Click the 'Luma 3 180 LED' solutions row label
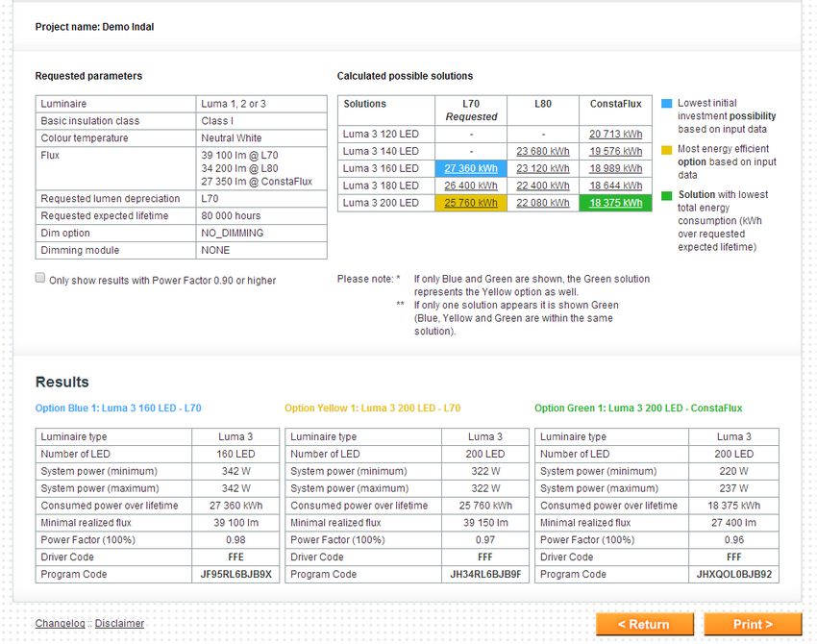 [x=381, y=186]
